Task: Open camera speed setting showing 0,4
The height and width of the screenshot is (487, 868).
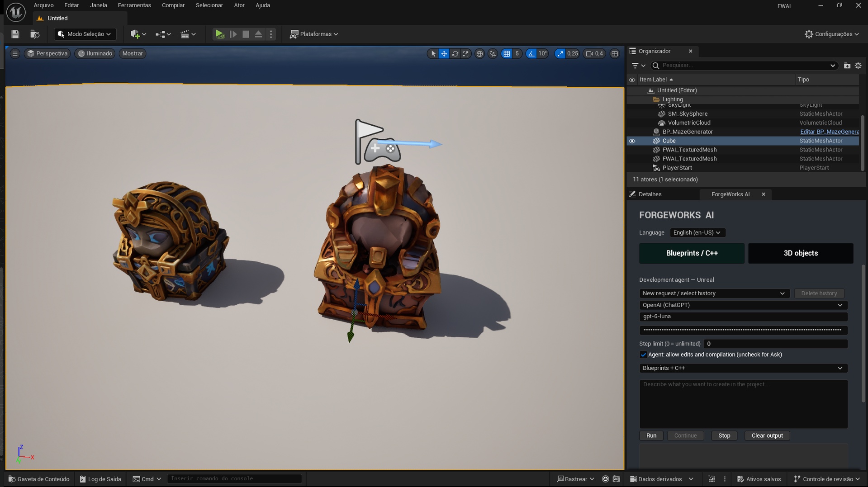Action: pyautogui.click(x=594, y=53)
